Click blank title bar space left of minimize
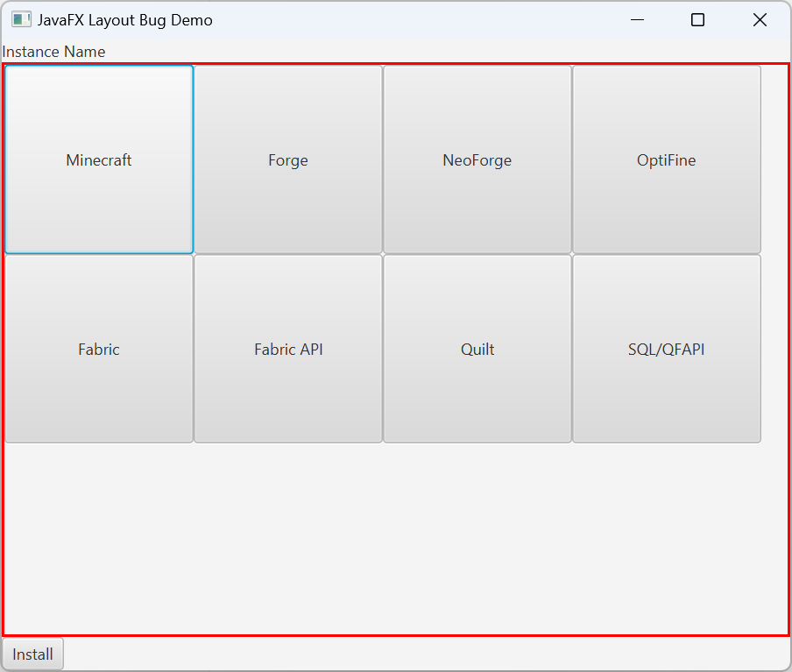Screen dimensions: 792x672 [421, 19]
